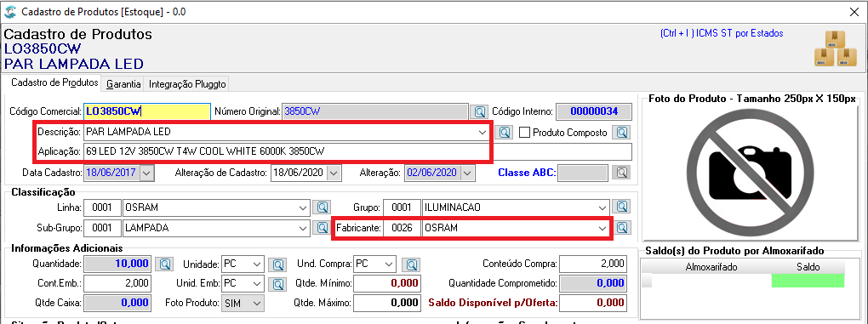Click search icon beside Número Original field

(x=478, y=111)
